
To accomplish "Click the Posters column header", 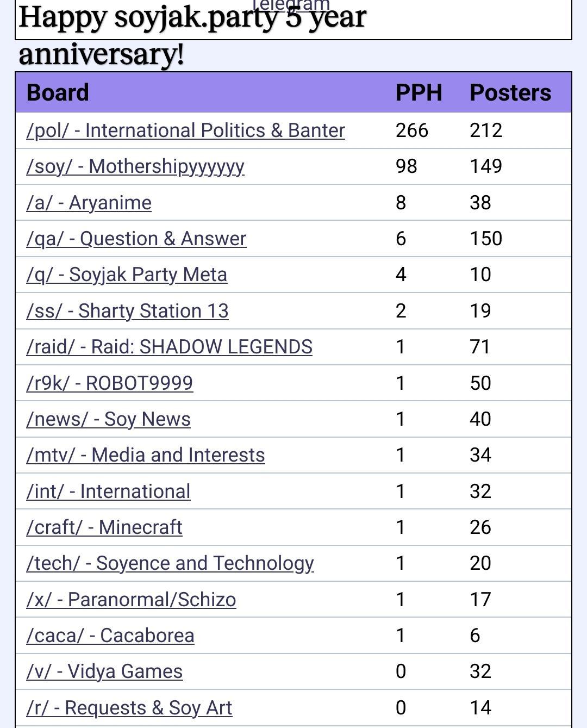I will (x=510, y=92).
